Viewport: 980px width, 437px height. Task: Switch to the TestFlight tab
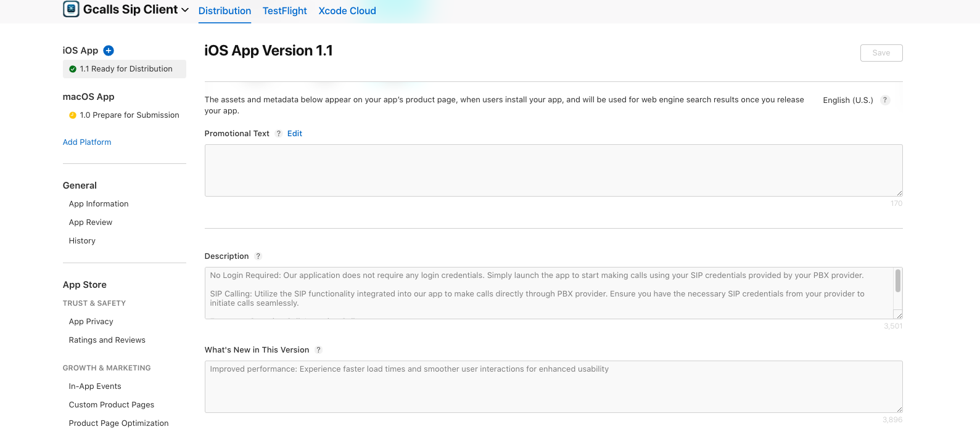(x=284, y=11)
